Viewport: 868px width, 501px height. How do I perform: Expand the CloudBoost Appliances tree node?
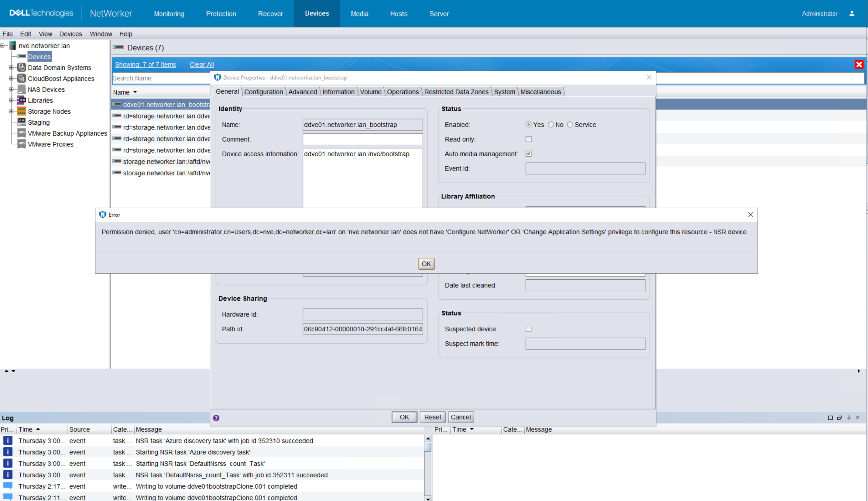click(x=12, y=78)
